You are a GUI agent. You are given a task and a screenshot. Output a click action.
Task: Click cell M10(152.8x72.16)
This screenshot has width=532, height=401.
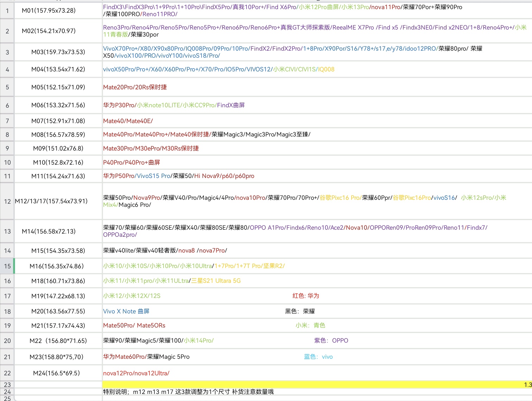(58, 163)
